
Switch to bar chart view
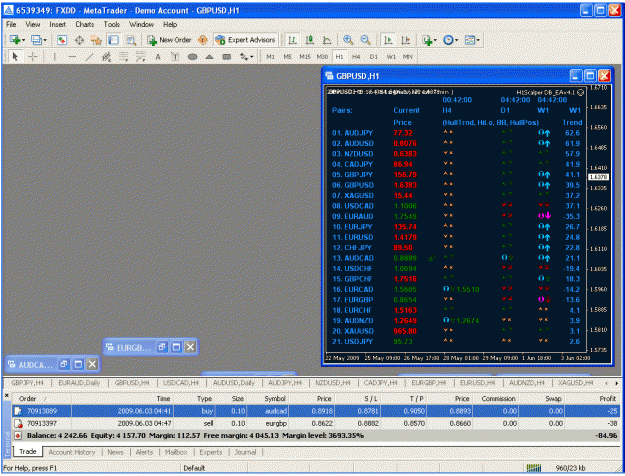pyautogui.click(x=292, y=40)
